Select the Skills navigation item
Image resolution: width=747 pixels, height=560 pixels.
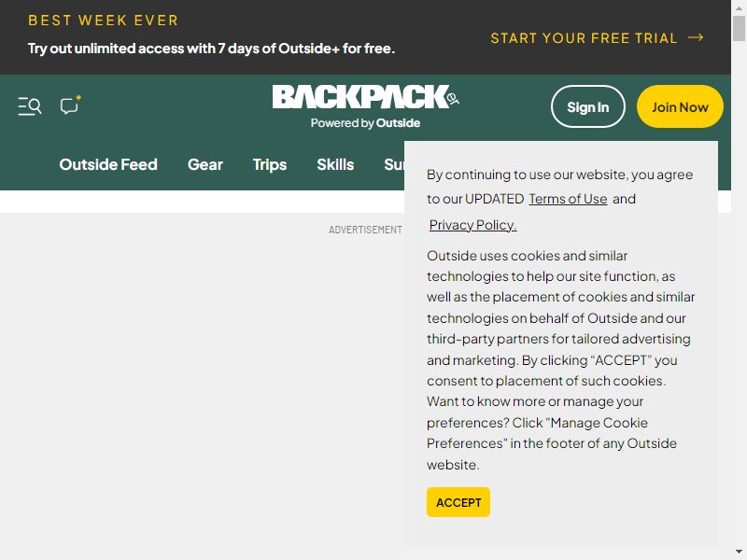tap(335, 164)
